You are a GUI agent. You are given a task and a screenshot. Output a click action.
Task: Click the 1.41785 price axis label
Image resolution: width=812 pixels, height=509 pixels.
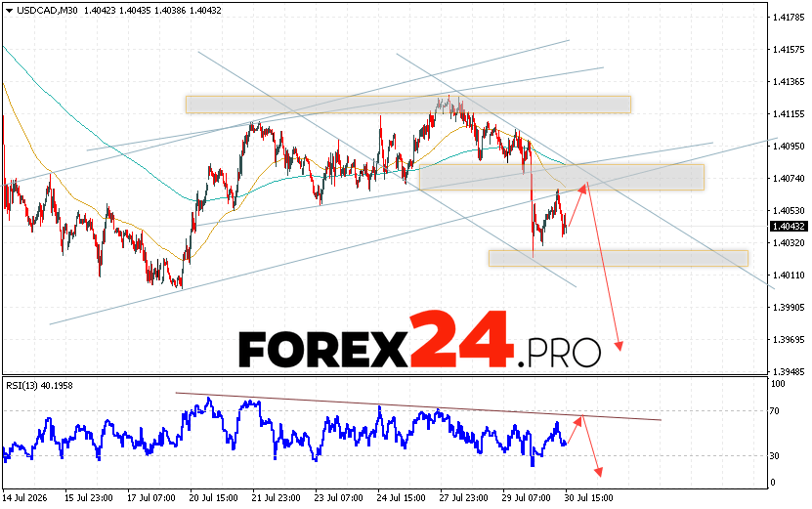(789, 18)
